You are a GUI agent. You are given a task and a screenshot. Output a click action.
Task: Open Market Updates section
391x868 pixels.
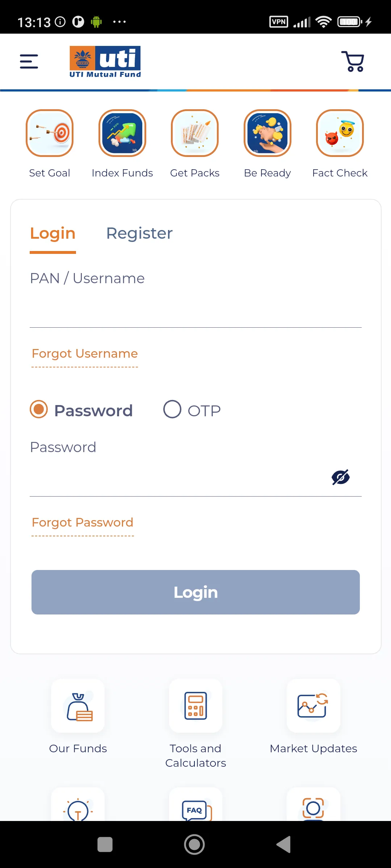click(313, 706)
